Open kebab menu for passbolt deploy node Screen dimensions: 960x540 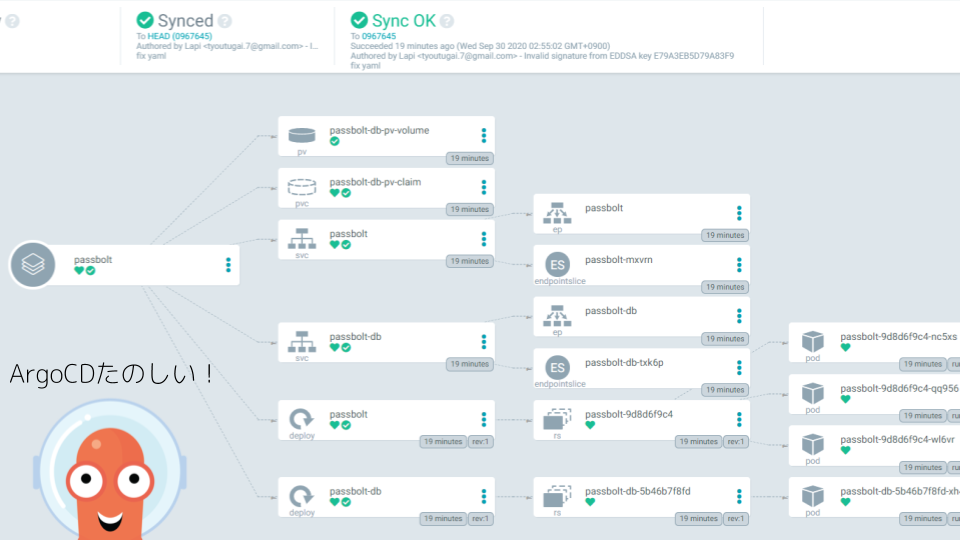(484, 419)
